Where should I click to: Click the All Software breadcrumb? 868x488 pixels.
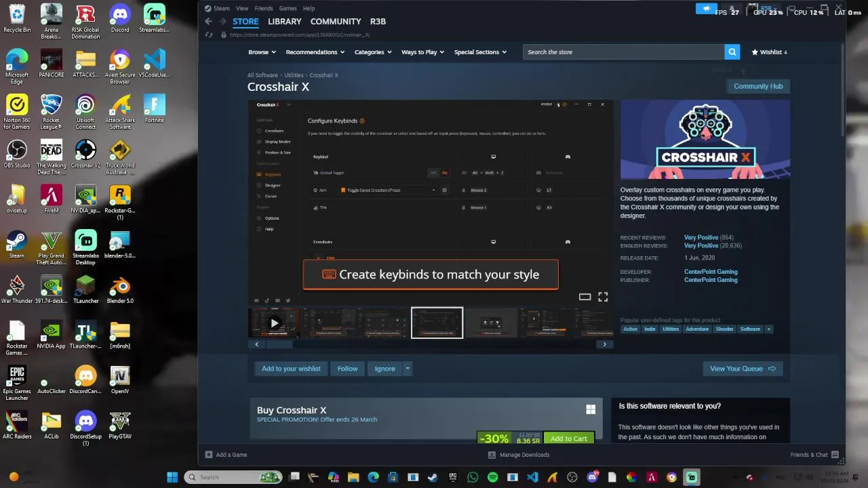[x=262, y=75]
